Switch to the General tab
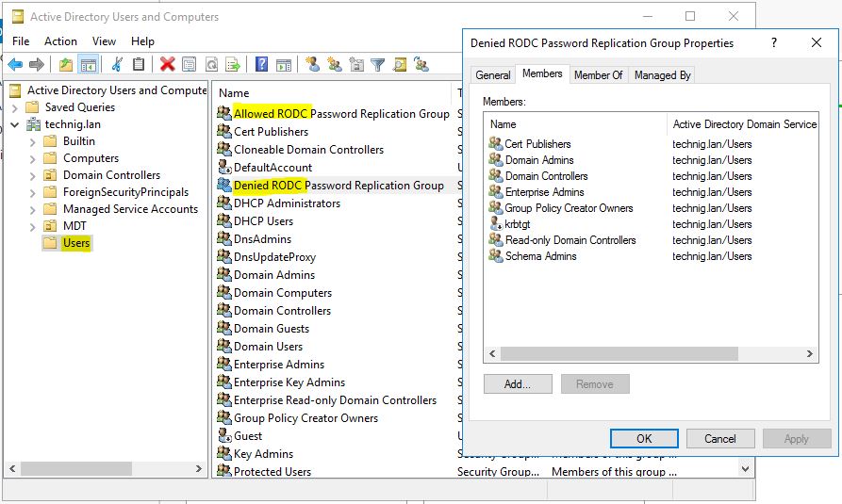 point(493,75)
